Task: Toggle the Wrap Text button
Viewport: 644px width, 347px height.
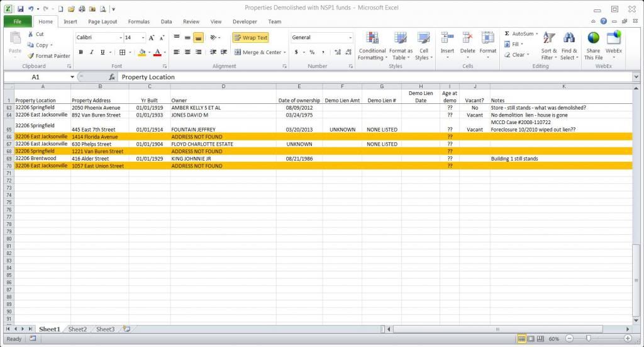Action: point(250,38)
